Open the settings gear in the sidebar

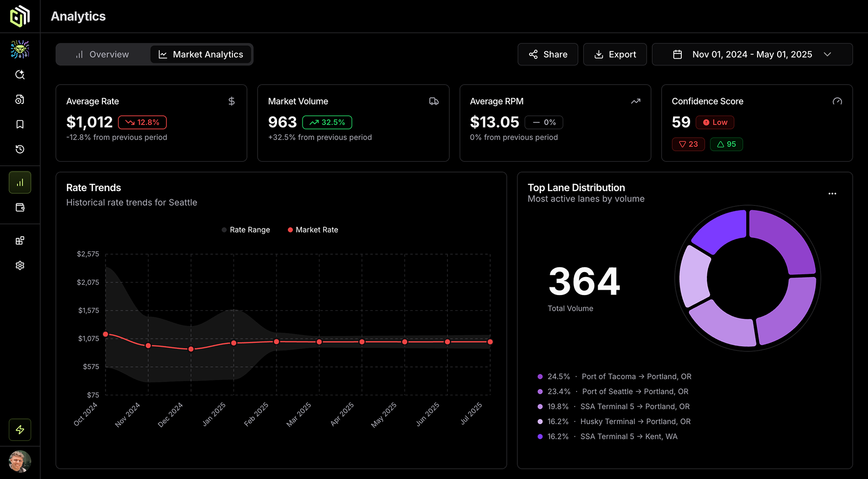pos(20,266)
